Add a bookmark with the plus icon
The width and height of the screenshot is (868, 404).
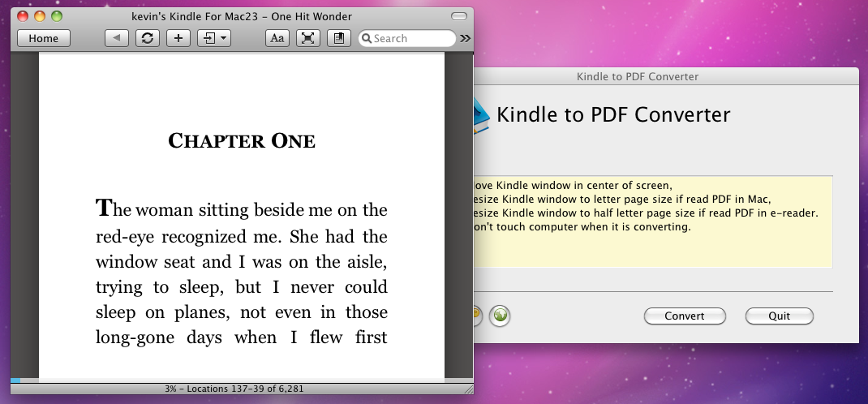178,38
